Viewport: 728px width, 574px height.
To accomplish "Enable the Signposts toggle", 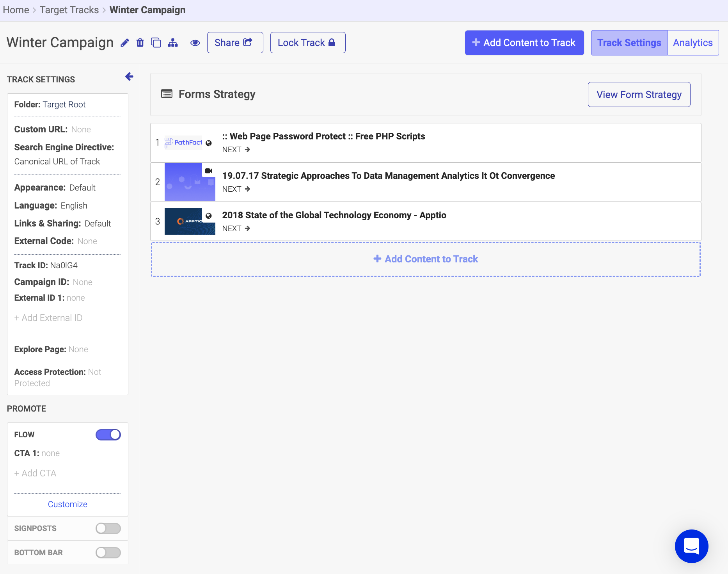I will tap(108, 528).
